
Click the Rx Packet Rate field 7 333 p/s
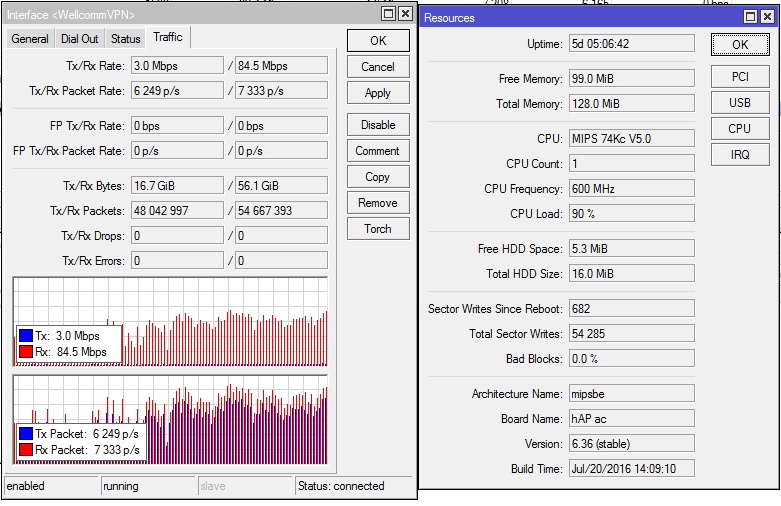pyautogui.click(x=281, y=91)
